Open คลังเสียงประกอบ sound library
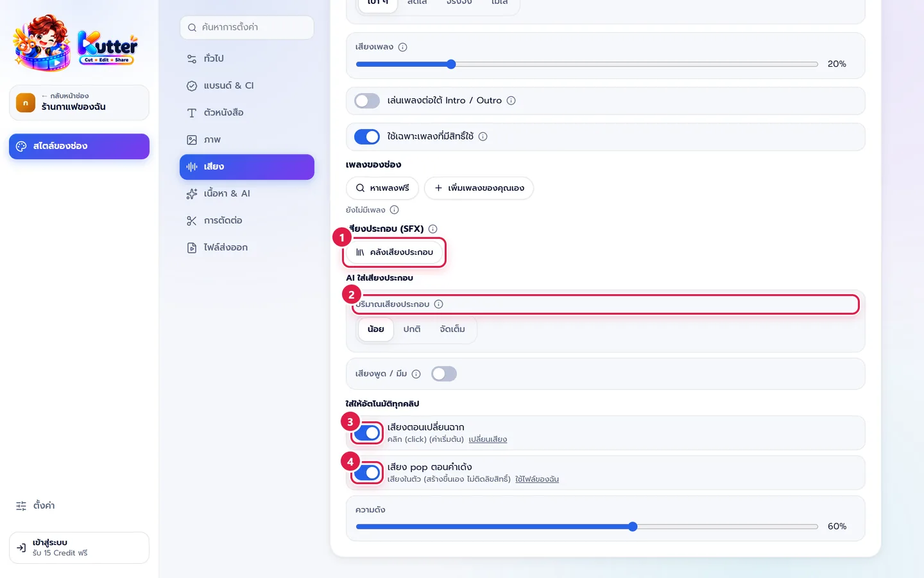This screenshot has width=924, height=578. [x=395, y=252]
